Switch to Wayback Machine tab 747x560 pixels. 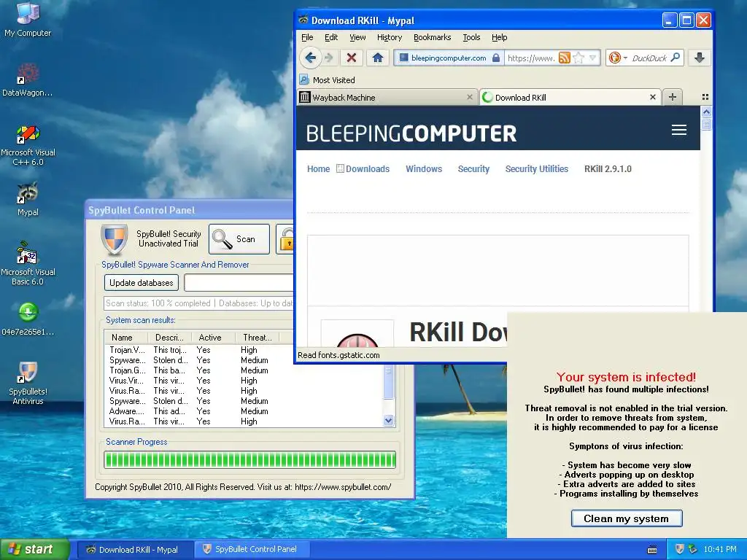pos(387,97)
